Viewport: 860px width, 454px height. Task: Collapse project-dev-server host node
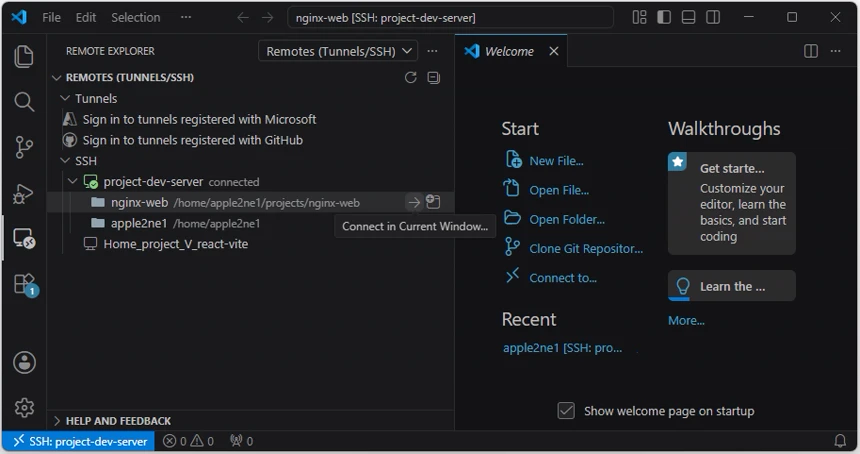(x=72, y=181)
